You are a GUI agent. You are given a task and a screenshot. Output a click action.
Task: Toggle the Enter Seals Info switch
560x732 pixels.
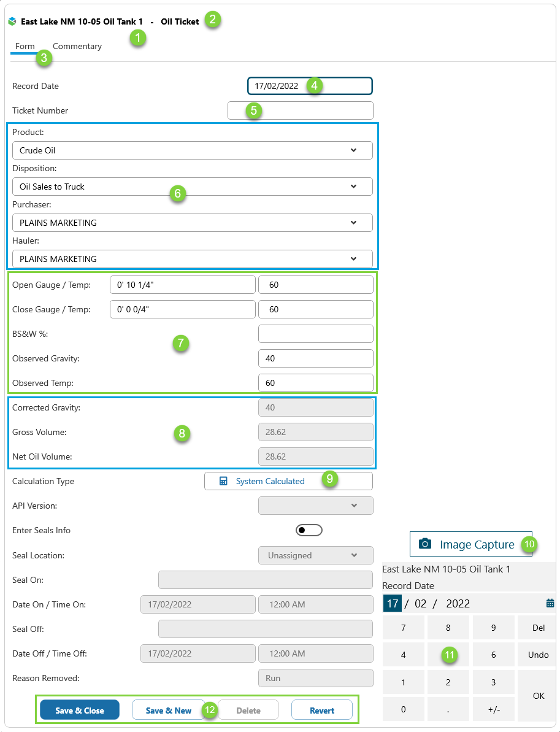click(x=309, y=530)
